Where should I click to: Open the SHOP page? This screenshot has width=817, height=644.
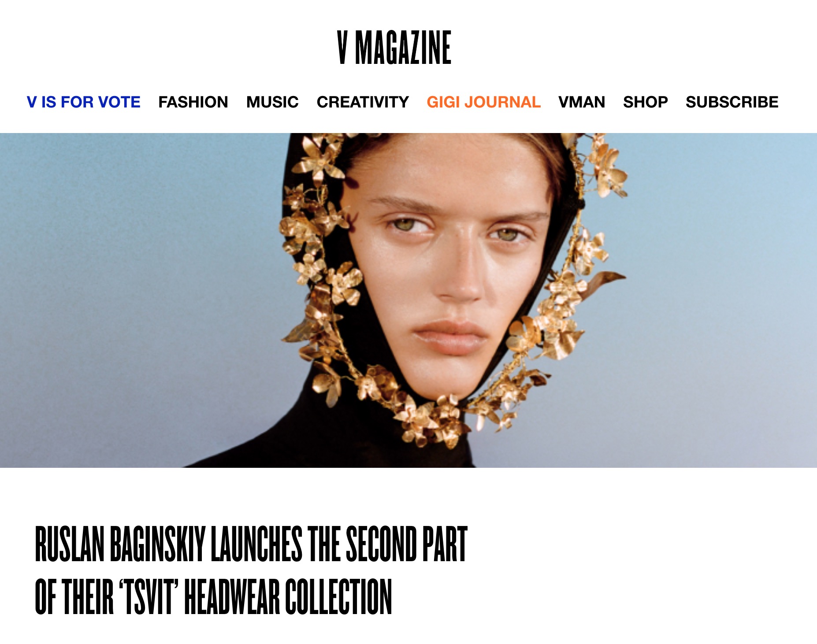[x=646, y=102]
